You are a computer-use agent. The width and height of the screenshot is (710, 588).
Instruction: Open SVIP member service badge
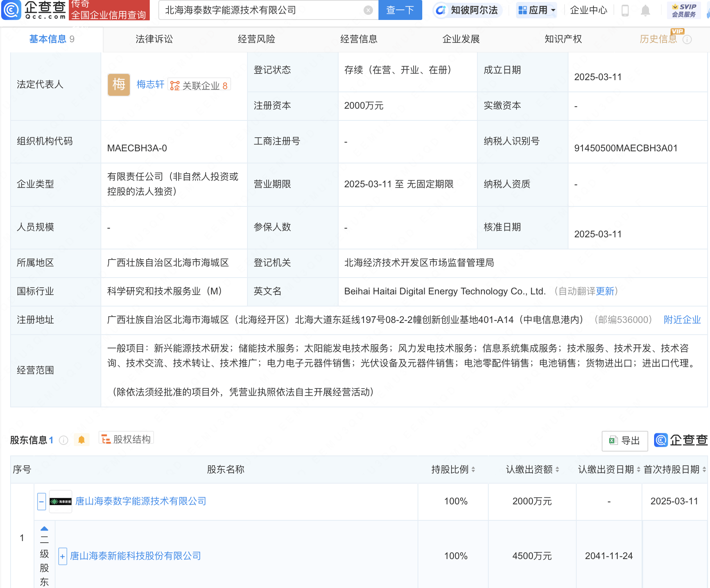[684, 10]
